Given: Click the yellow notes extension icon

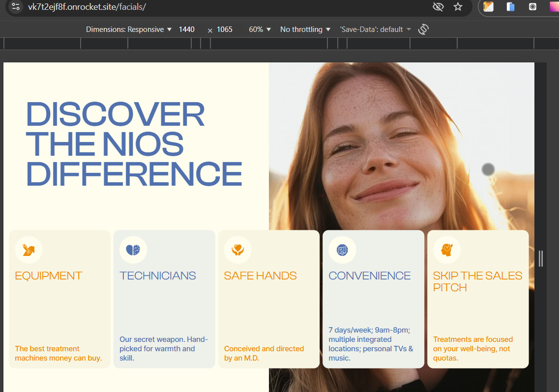Looking at the screenshot, I should pyautogui.click(x=488, y=7).
